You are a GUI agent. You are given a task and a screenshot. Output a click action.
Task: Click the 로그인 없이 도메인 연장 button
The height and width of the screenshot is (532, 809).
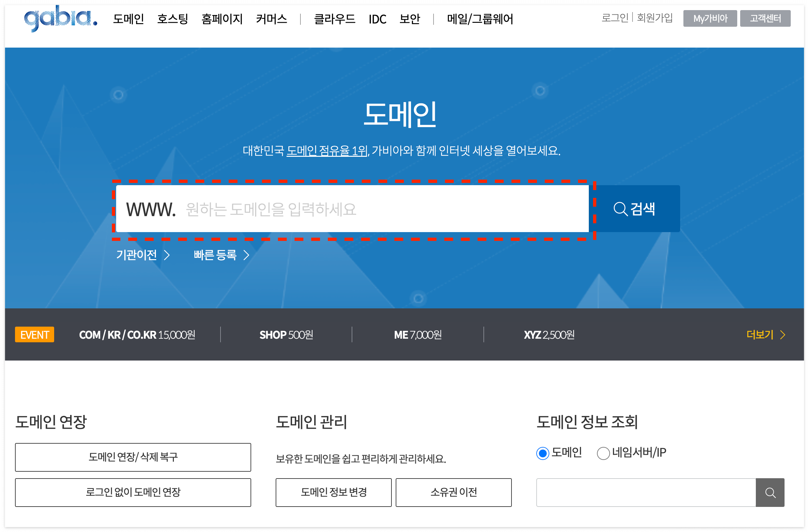click(x=133, y=492)
